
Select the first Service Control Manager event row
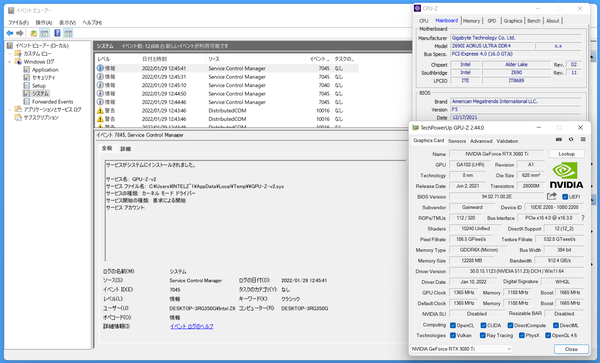[227, 68]
